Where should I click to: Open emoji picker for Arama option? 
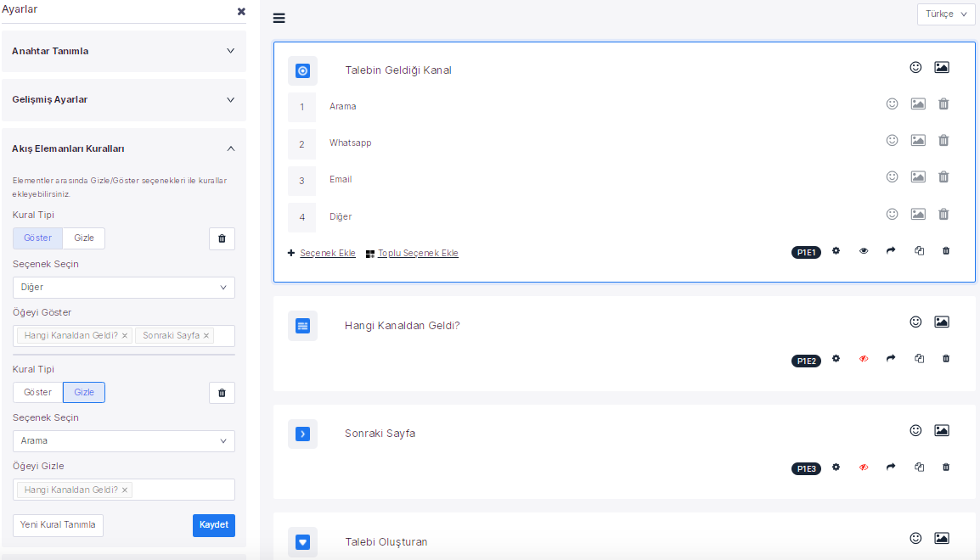pos(892,104)
